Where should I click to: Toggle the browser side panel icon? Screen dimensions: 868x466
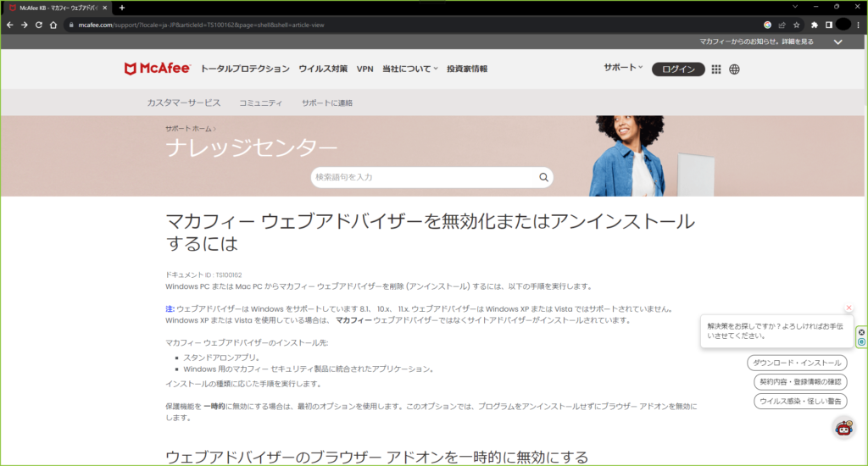click(829, 25)
